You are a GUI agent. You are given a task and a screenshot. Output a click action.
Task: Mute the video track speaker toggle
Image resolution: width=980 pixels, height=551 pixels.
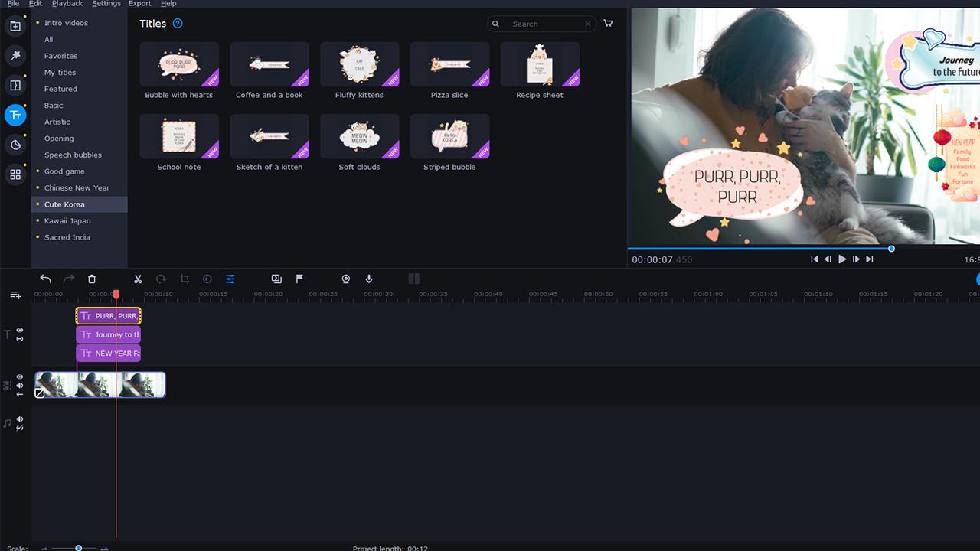pos(19,385)
